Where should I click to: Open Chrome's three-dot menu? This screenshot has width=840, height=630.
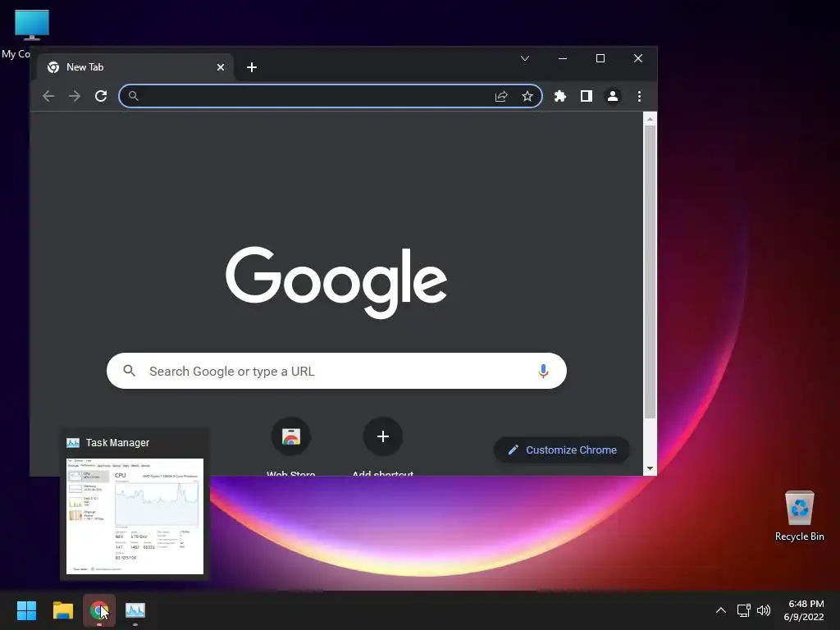[639, 96]
